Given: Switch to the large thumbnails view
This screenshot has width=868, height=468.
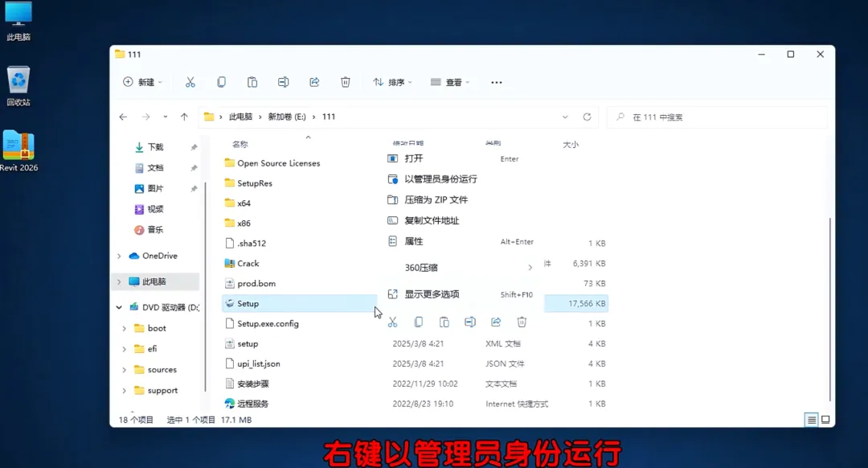Looking at the screenshot, I should [825, 420].
